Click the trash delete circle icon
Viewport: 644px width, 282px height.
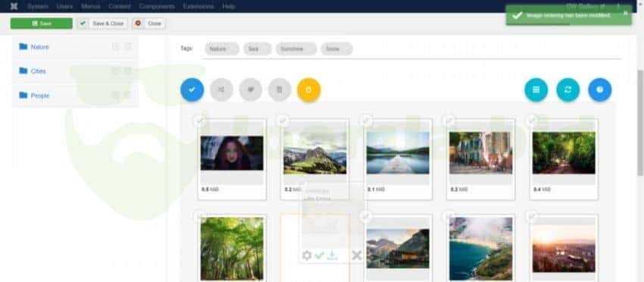280,89
